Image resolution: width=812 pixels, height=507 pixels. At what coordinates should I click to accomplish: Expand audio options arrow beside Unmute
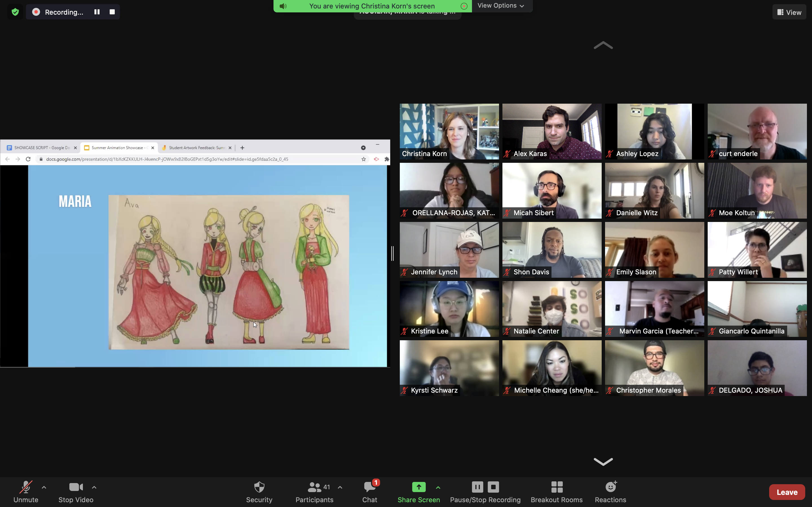[x=44, y=487]
